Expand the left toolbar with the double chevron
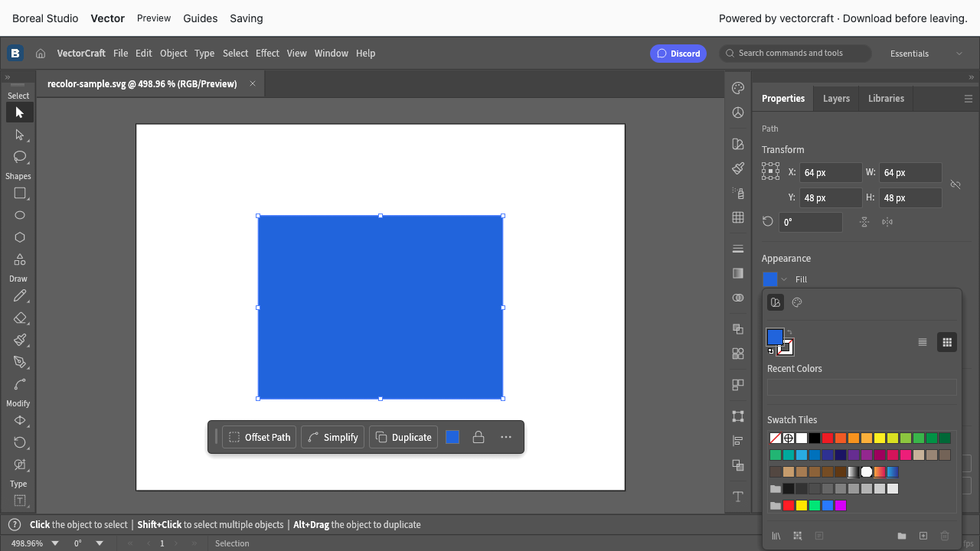 [x=8, y=77]
